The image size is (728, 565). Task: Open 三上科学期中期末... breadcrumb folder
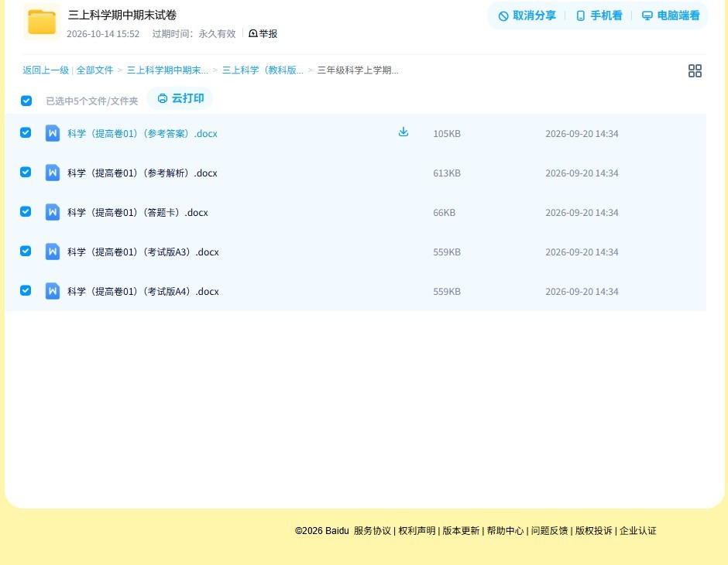pyautogui.click(x=167, y=70)
